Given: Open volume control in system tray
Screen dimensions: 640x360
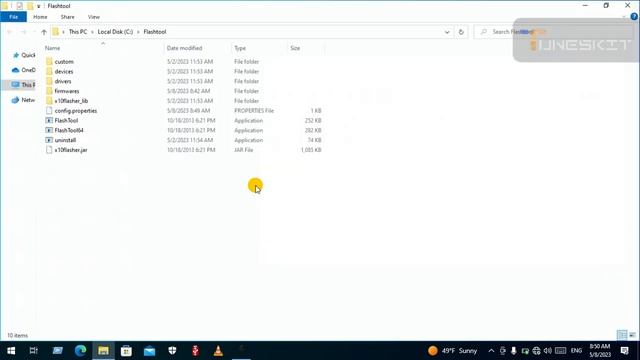Looking at the screenshot, I should pos(548,351).
